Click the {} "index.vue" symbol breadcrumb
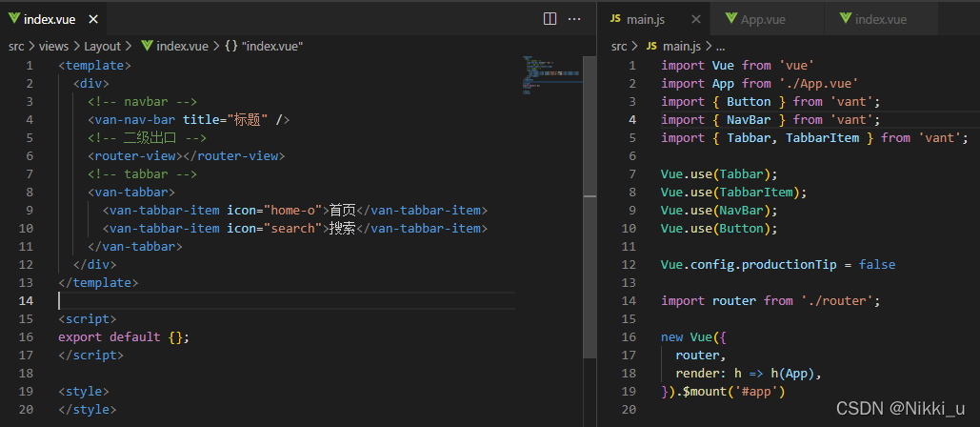The height and width of the screenshot is (427, 980). (264, 47)
